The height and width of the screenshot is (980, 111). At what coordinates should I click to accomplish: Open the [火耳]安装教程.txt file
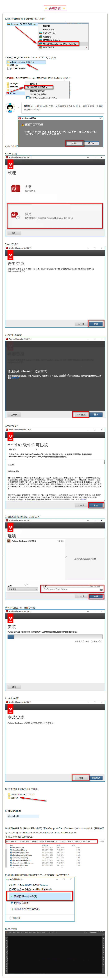pos(18,68)
